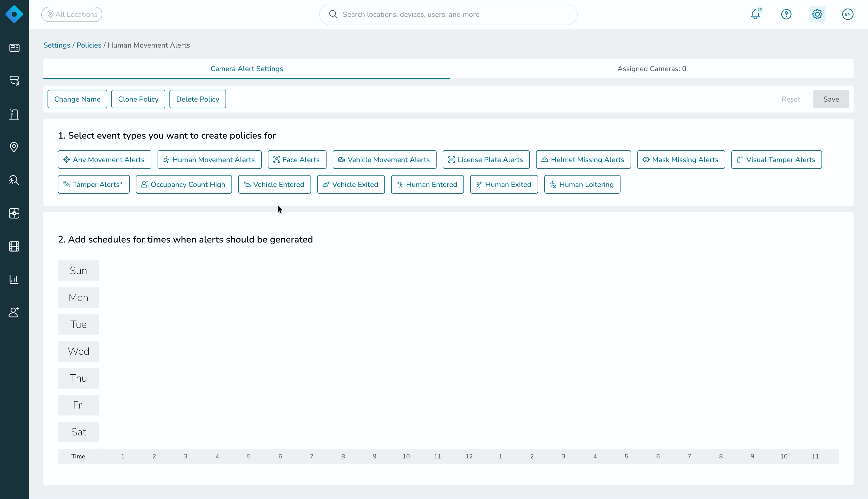The width and height of the screenshot is (868, 499).
Task: Click the Clone Policy button
Action: pos(138,99)
